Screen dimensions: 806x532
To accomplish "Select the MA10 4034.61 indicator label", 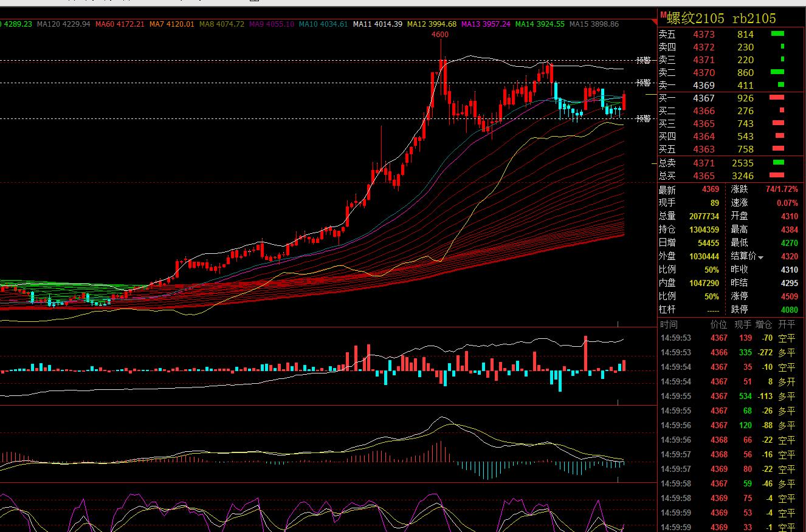I will [323, 24].
